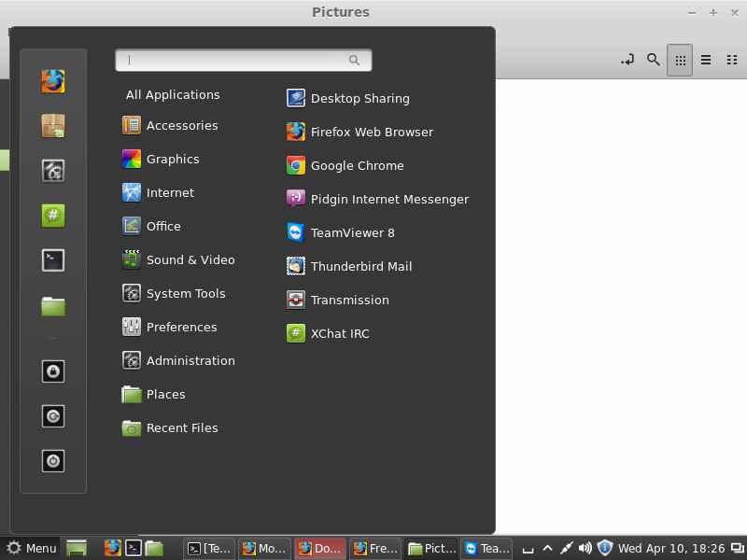Open Software Manager package icon in sidebar
The width and height of the screenshot is (747, 560).
[53, 126]
